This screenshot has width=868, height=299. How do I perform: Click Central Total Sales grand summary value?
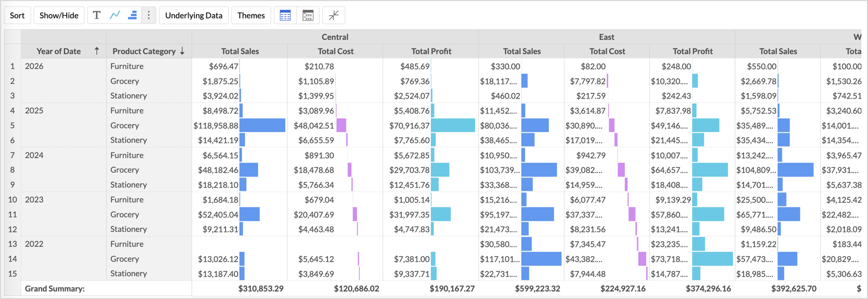pos(260,288)
